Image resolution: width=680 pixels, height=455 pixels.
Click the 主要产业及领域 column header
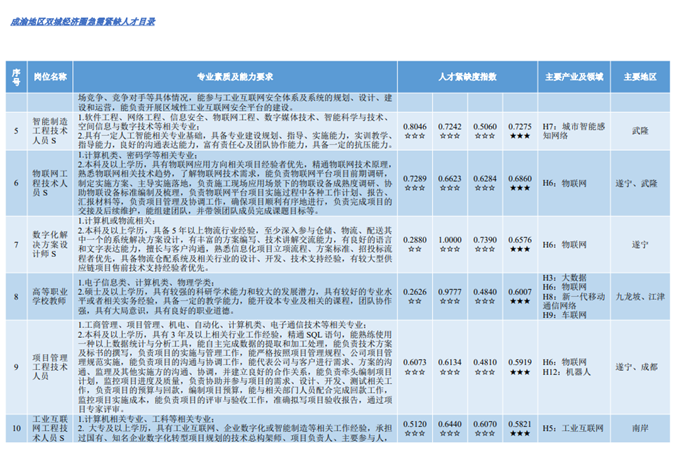(x=574, y=77)
